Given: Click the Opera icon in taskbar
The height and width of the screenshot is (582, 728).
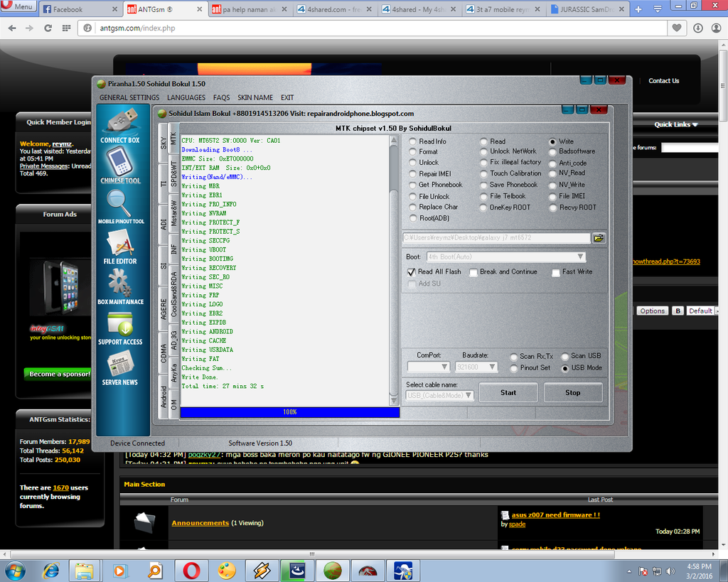Looking at the screenshot, I should pyautogui.click(x=191, y=570).
